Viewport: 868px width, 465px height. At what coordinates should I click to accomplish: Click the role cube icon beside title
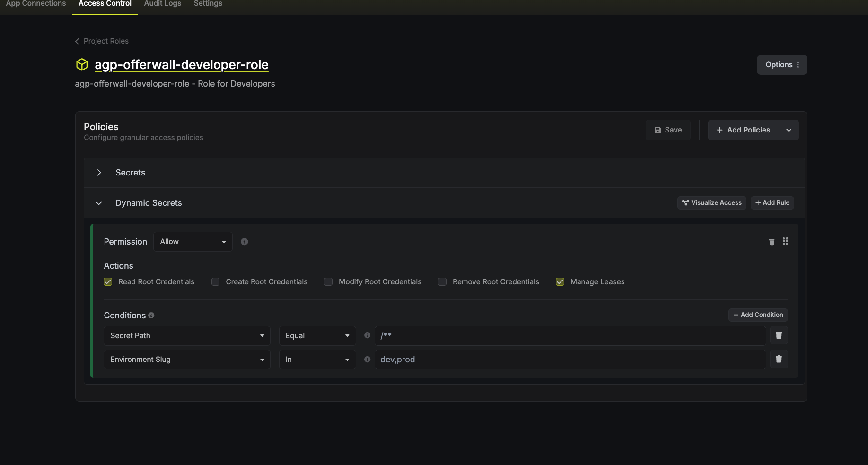click(82, 64)
